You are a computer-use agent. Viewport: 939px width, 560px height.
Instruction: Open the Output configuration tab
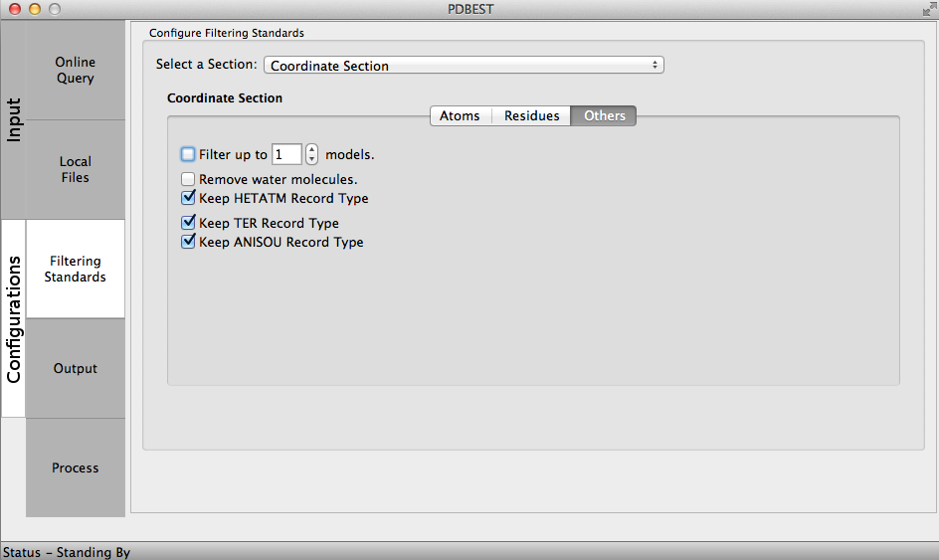click(x=76, y=369)
